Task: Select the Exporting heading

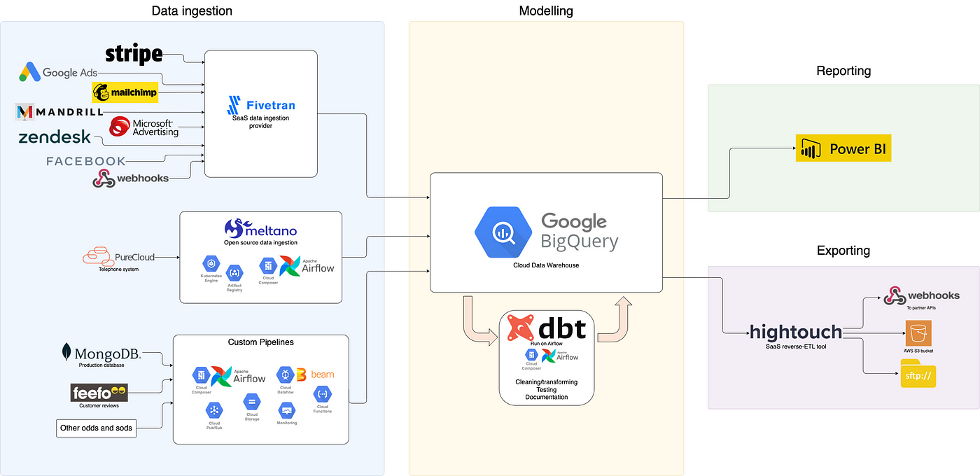Action: (843, 251)
